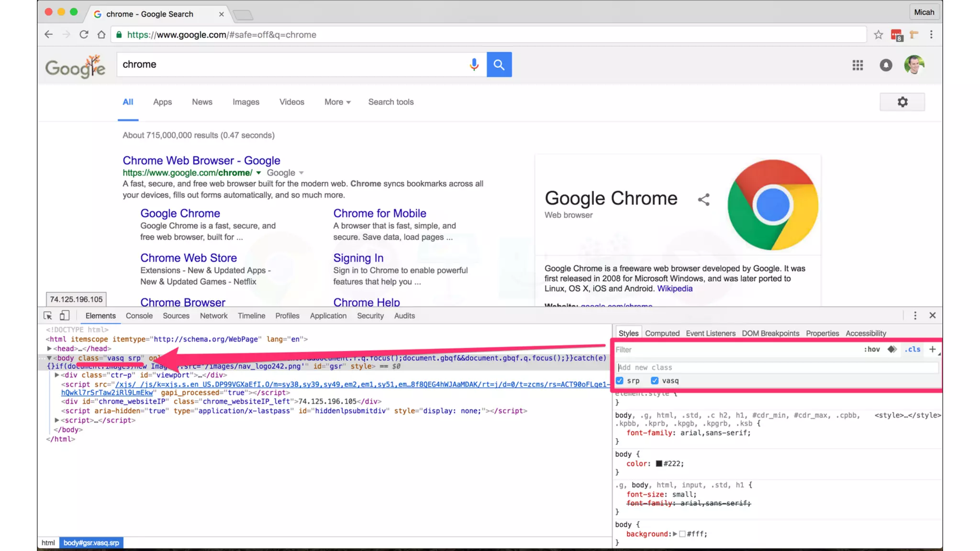Open the Google apps grid icon
The width and height of the screenshot is (980, 551).
[x=857, y=65]
